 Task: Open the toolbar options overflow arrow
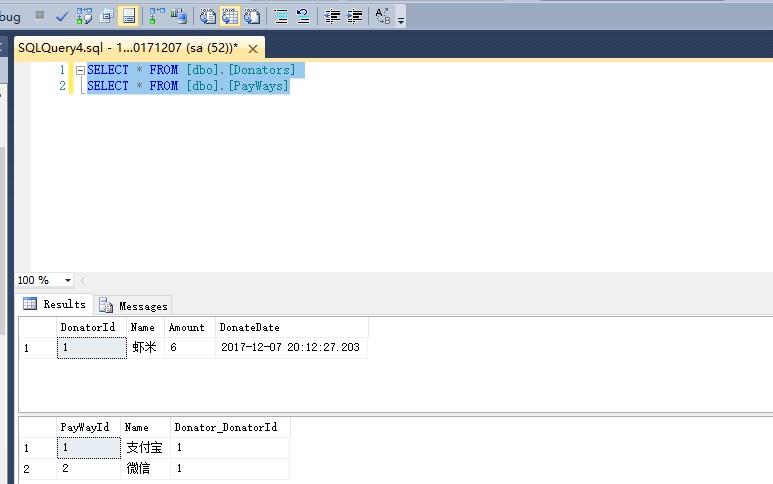[x=401, y=20]
